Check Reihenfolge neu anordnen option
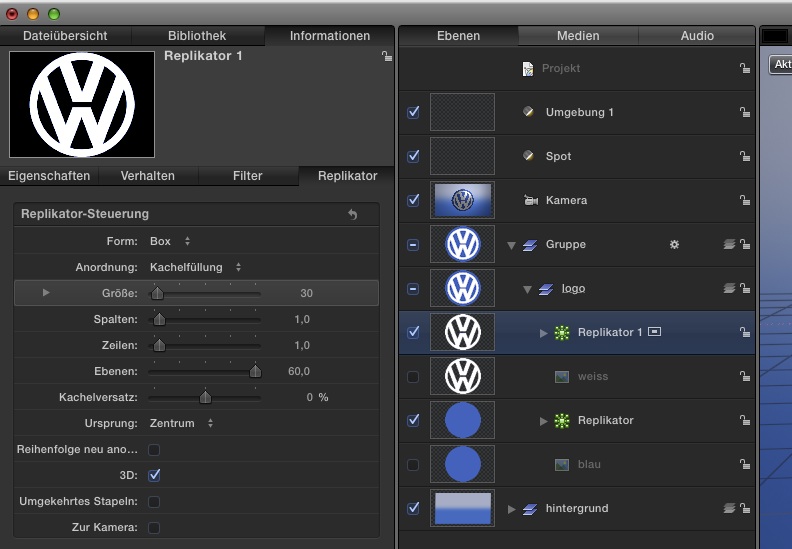Image resolution: width=792 pixels, height=549 pixels. click(154, 450)
